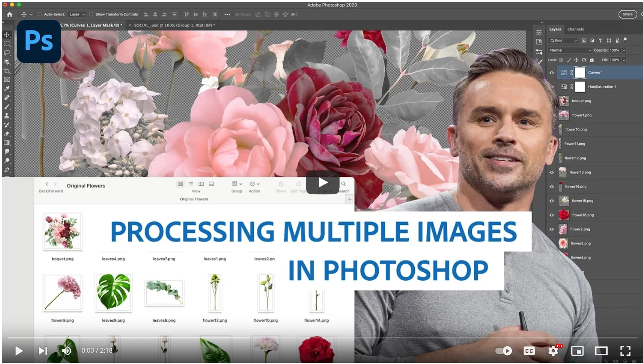Screen dimensions: 643x364
Task: Select Finder icon view button
Action: click(x=180, y=184)
